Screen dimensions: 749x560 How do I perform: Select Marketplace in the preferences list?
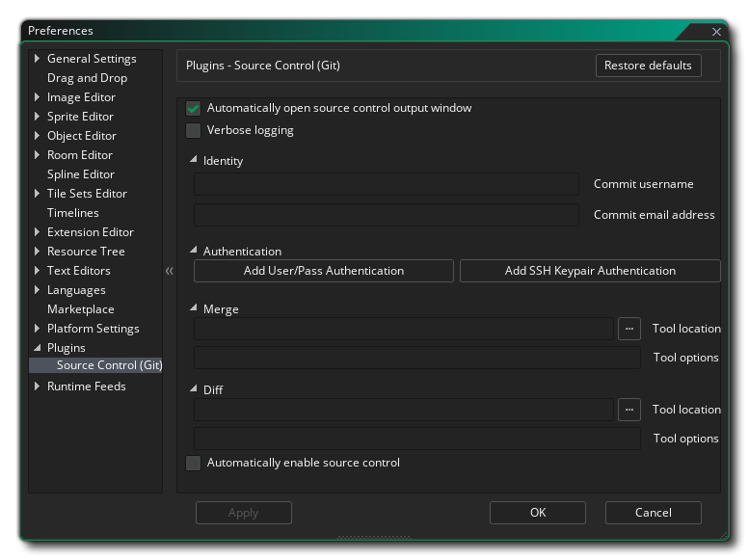click(80, 309)
